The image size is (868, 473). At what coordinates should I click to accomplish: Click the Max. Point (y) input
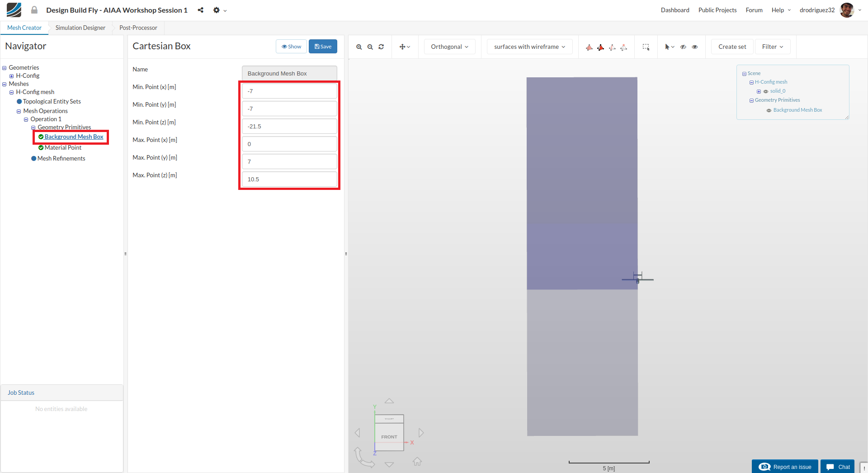(x=289, y=161)
